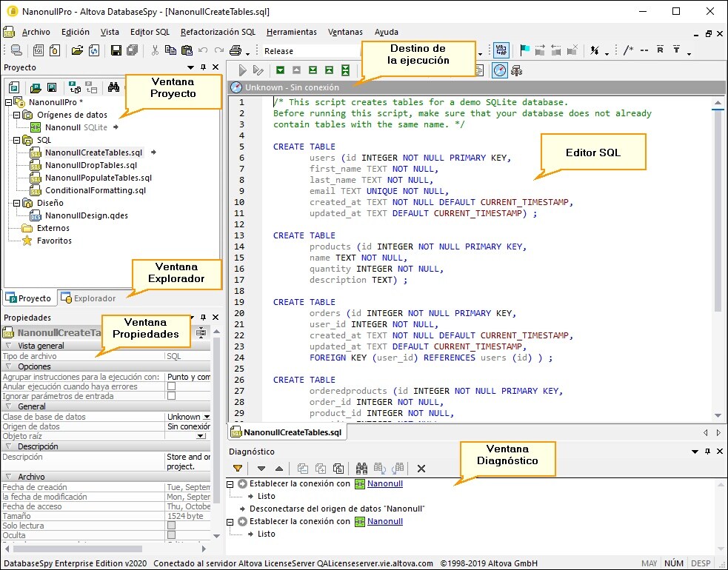The height and width of the screenshot is (570, 728).
Task: Click the previous message up arrow in Diagnóstico
Action: (x=279, y=469)
